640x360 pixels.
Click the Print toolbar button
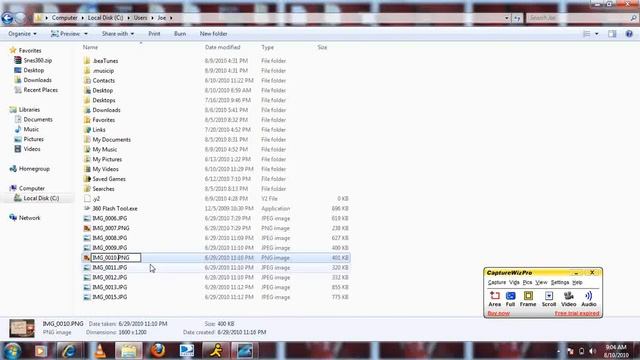154,34
